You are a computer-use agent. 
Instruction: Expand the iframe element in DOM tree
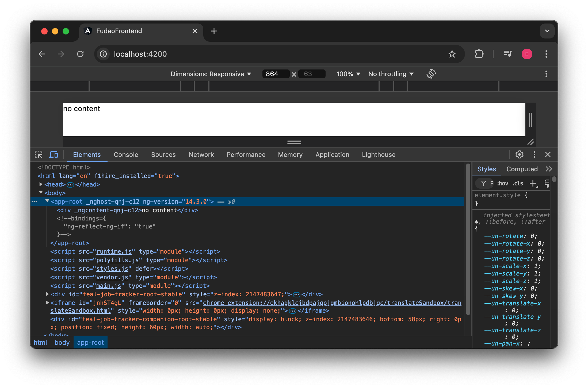pyautogui.click(x=47, y=303)
